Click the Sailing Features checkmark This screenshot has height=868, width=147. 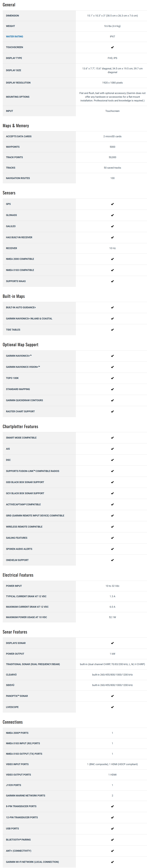112,538
